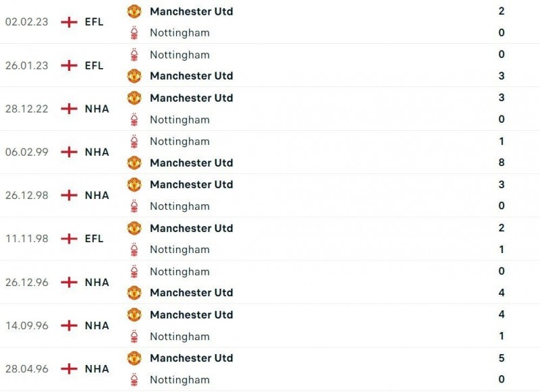Screen dimensions: 540x392
Task: Click England flag next to 11.11.98 date
Action: pos(68,239)
